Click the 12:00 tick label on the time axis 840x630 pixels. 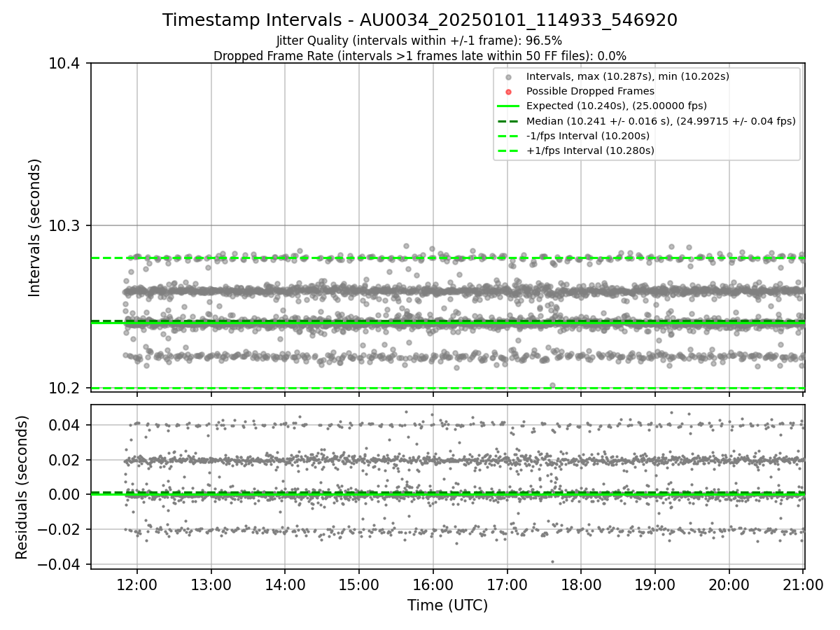click(x=136, y=585)
